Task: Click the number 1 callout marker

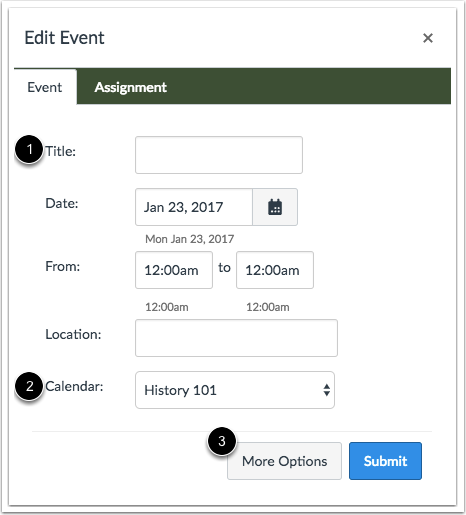Action: tap(29, 149)
